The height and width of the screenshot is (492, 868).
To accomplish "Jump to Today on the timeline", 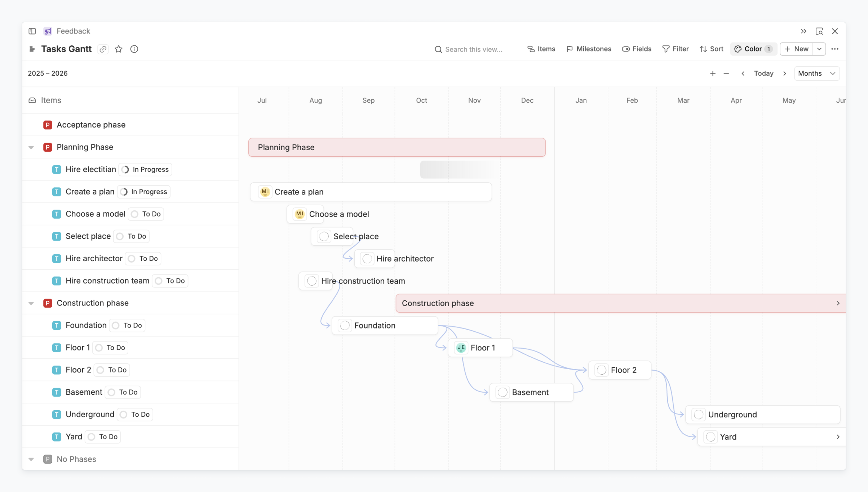I will point(764,73).
